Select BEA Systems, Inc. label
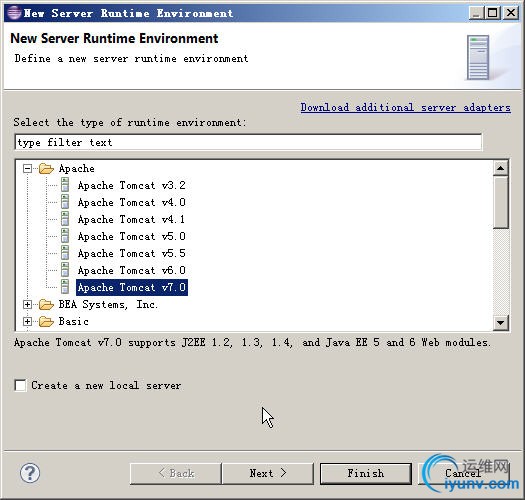Screen dimensions: 525x500 coord(108,304)
